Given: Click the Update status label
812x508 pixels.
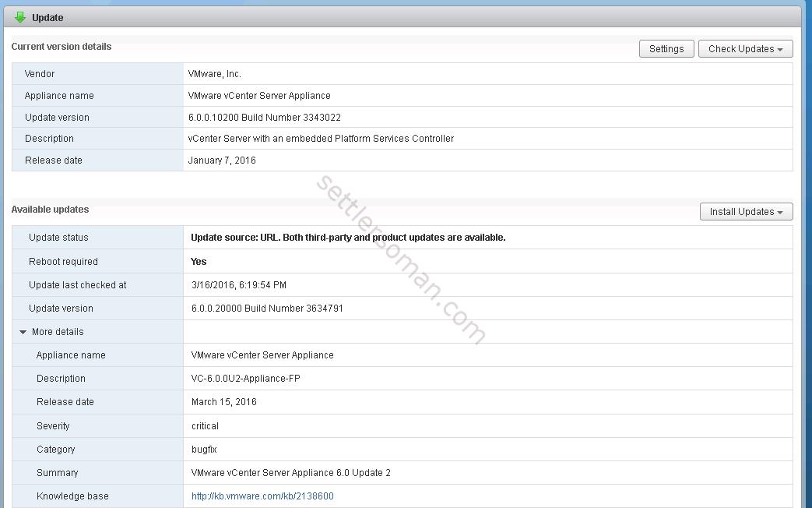Looking at the screenshot, I should [x=58, y=238].
